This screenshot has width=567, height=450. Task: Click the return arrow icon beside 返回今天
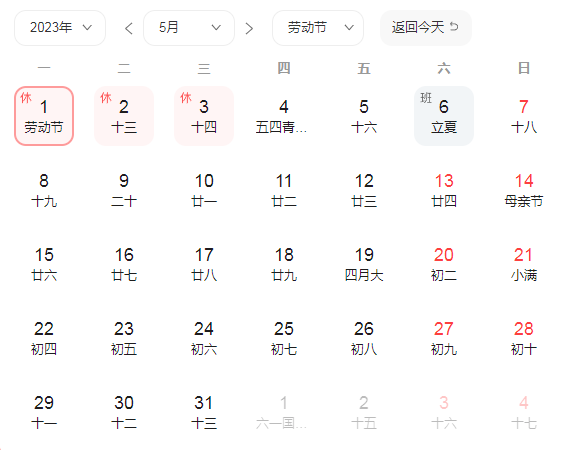pyautogui.click(x=454, y=27)
